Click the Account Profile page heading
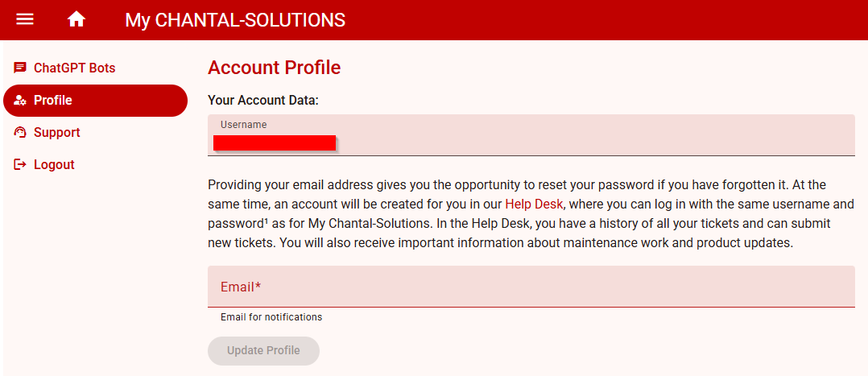The height and width of the screenshot is (376, 868). tap(274, 68)
